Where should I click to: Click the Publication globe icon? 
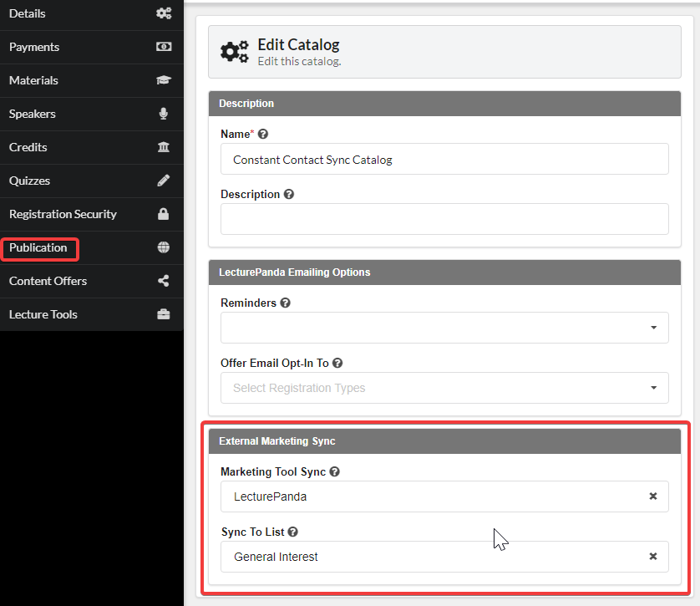(x=164, y=247)
